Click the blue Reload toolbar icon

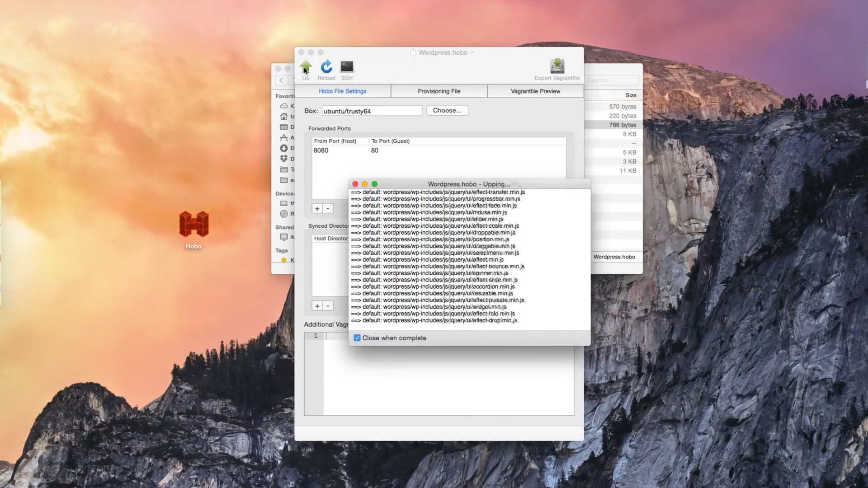(326, 67)
